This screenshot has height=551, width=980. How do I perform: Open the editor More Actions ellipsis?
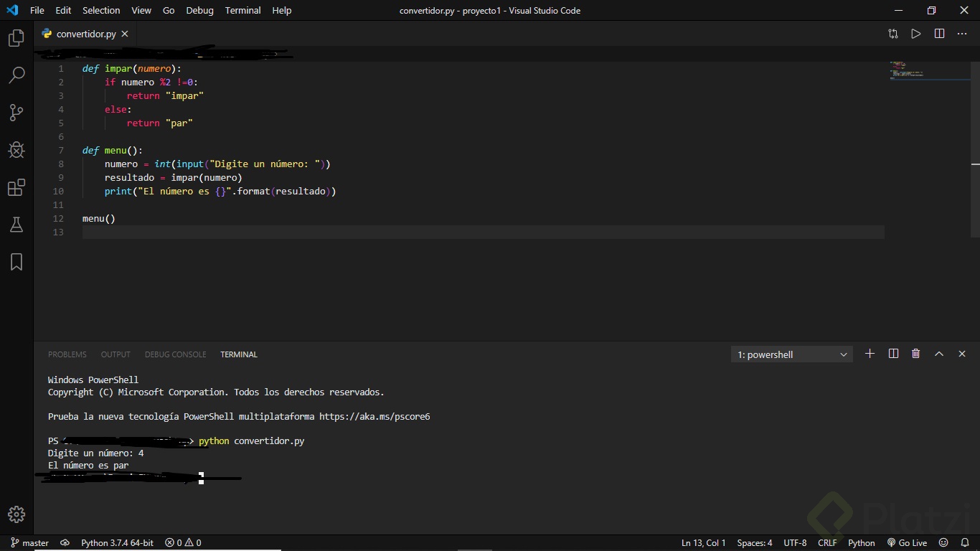pyautogui.click(x=963, y=34)
